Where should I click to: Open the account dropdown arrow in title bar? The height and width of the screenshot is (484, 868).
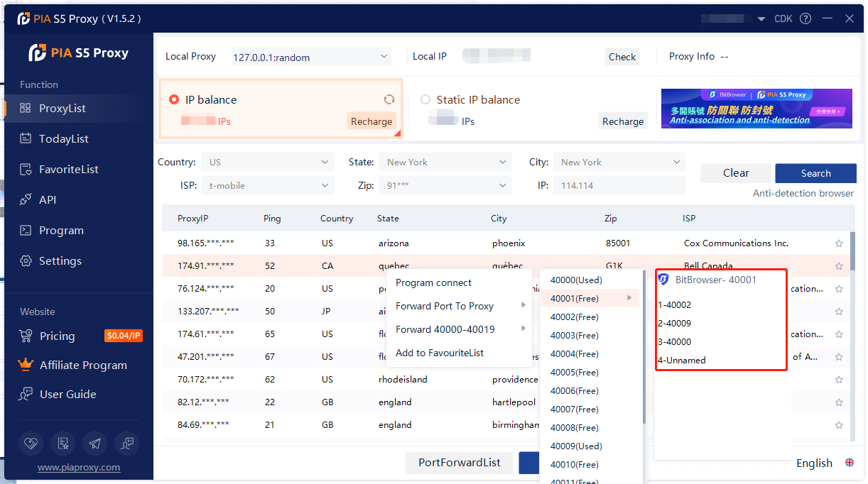tap(761, 19)
